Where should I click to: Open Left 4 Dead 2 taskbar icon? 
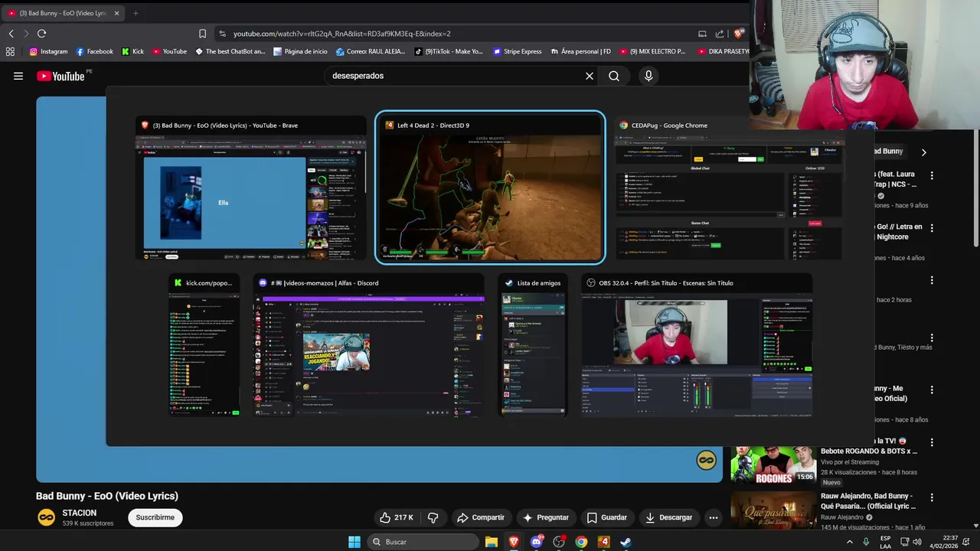coord(603,542)
